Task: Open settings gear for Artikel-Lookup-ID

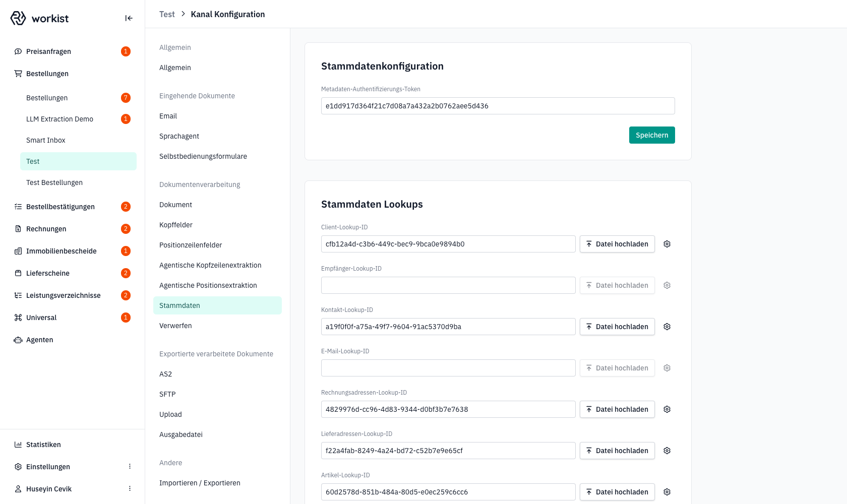Action: [667, 492]
